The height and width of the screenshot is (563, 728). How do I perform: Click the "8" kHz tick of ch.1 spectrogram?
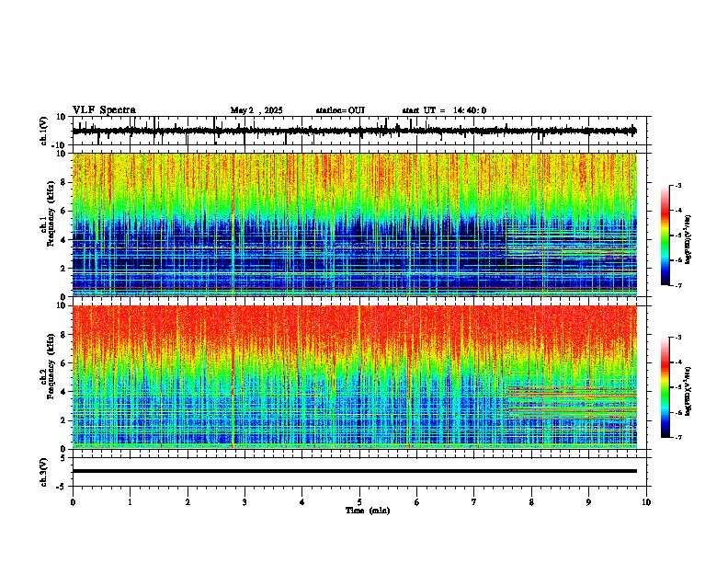tap(64, 182)
